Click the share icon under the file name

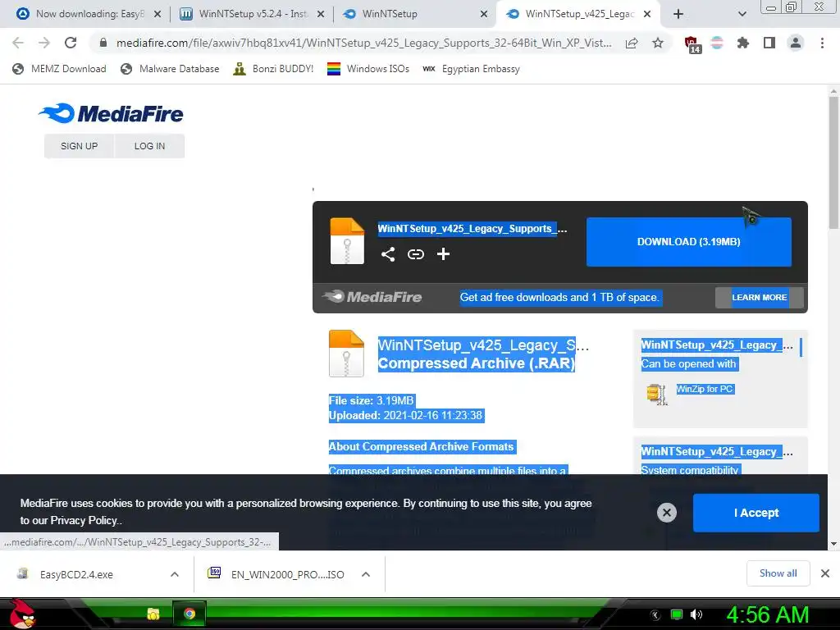[x=388, y=254]
